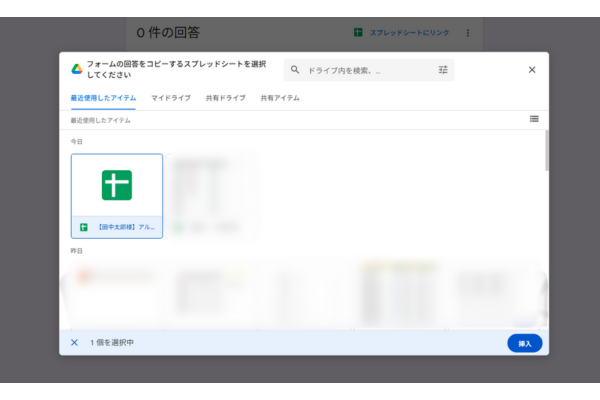This screenshot has width=600, height=400.
Task: Click the Sheets icon in スプレッドシートにリンク
Action: 358,33
